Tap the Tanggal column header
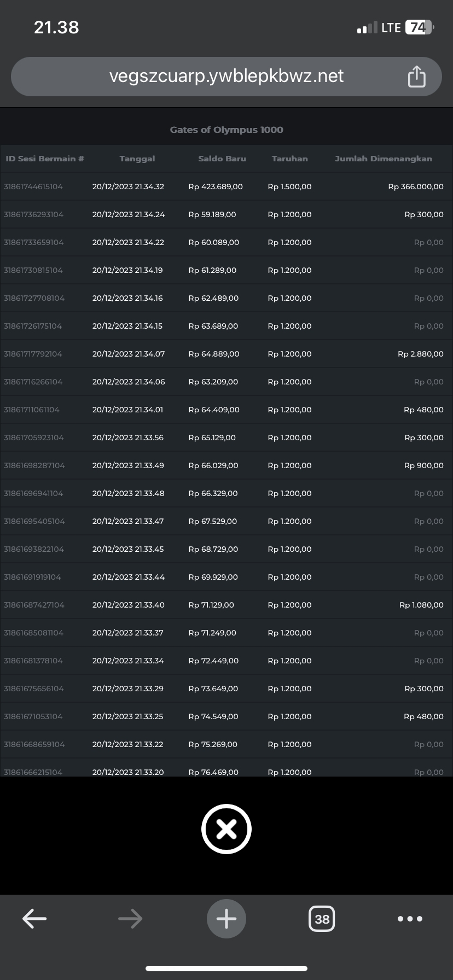Image resolution: width=453 pixels, height=980 pixels. coord(137,159)
